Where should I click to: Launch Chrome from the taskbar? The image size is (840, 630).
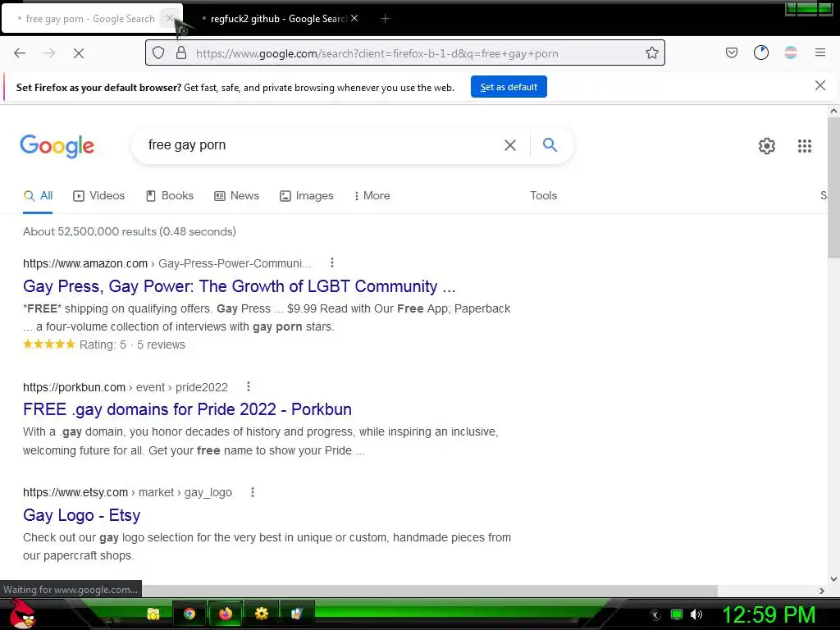click(189, 614)
